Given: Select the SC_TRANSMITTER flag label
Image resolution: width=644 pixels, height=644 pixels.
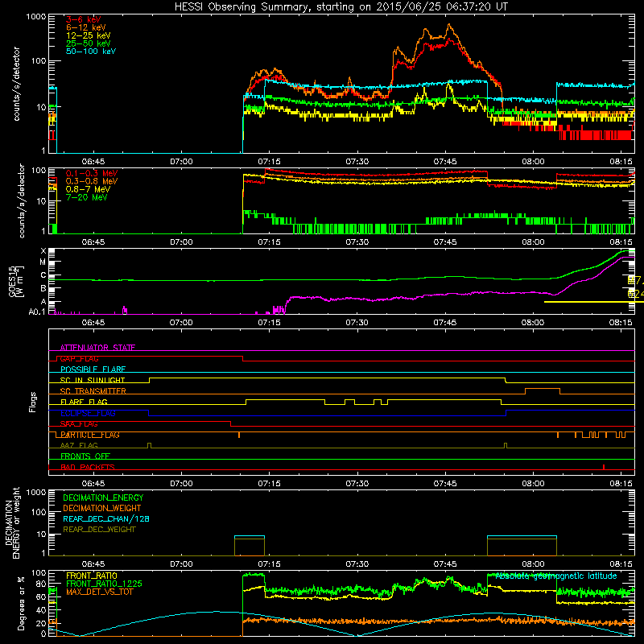Looking at the screenshot, I should pyautogui.click(x=93, y=391).
